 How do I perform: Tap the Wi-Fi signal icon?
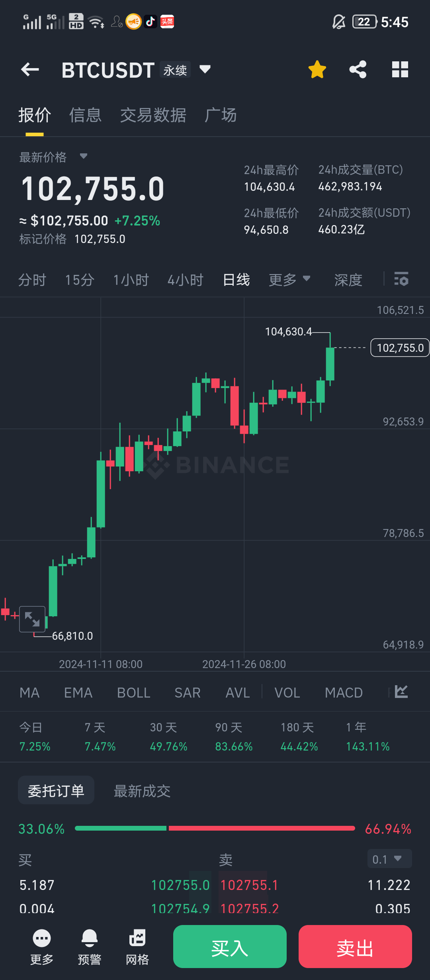[x=96, y=22]
